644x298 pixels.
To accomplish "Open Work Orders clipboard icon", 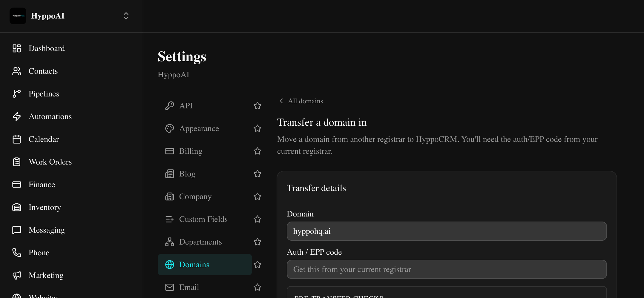I will tap(17, 162).
